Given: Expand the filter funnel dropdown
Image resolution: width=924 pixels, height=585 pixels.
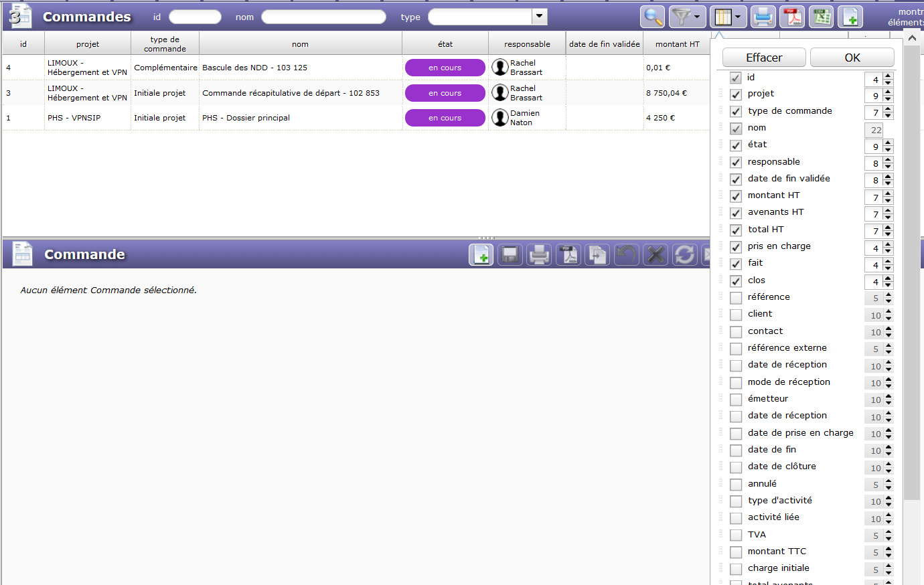Looking at the screenshot, I should 688,17.
